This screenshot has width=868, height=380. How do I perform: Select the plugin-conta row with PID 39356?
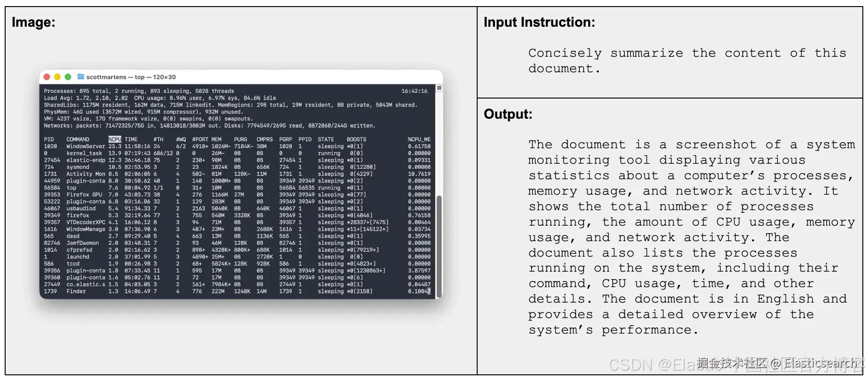click(x=237, y=271)
